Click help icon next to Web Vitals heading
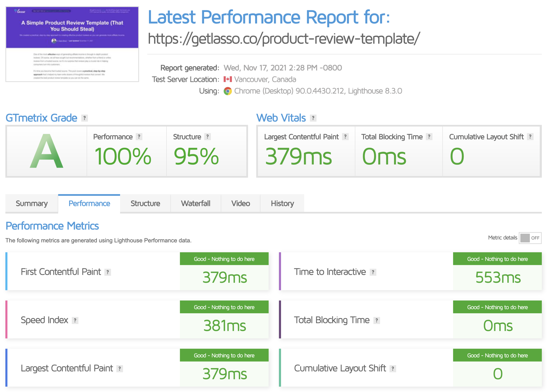The image size is (548, 392). [313, 118]
